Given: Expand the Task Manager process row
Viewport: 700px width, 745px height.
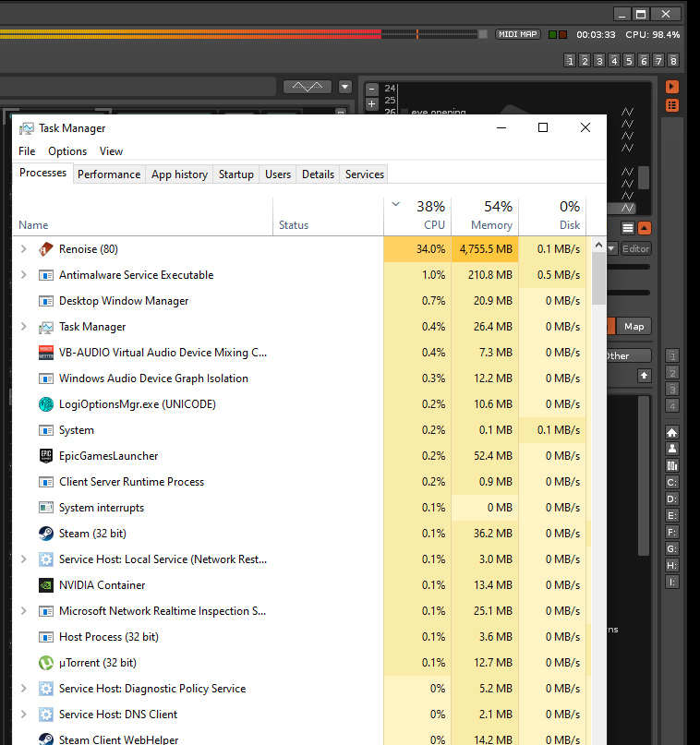Looking at the screenshot, I should coord(24,327).
